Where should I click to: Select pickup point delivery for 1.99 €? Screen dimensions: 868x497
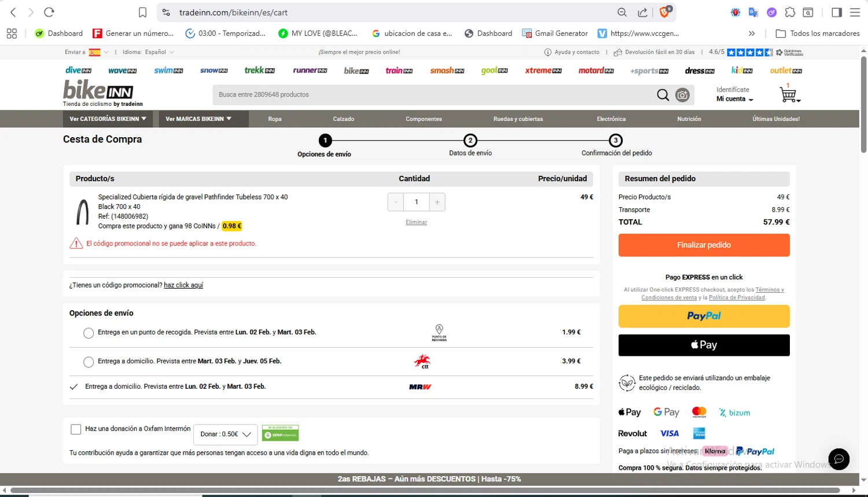tap(89, 333)
